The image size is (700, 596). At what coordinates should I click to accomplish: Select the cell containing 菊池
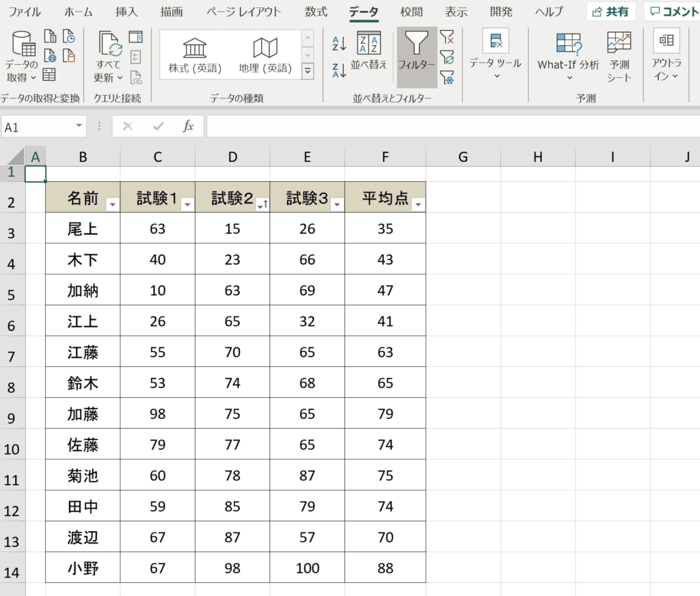(83, 475)
